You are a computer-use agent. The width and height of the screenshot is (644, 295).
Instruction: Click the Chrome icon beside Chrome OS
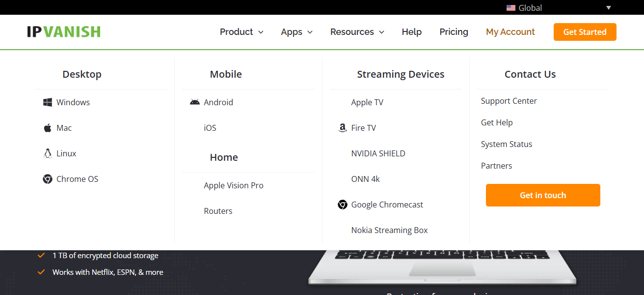[48, 179]
